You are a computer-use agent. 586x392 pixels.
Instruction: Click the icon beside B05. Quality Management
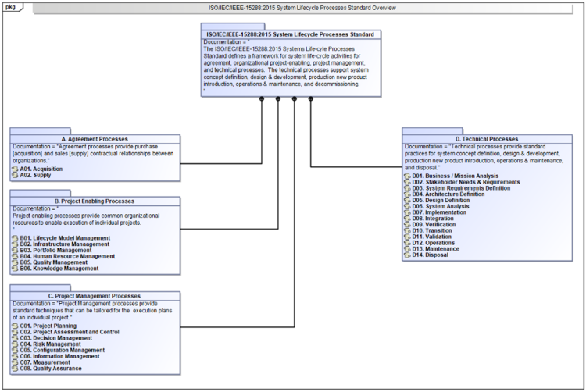click(16, 262)
